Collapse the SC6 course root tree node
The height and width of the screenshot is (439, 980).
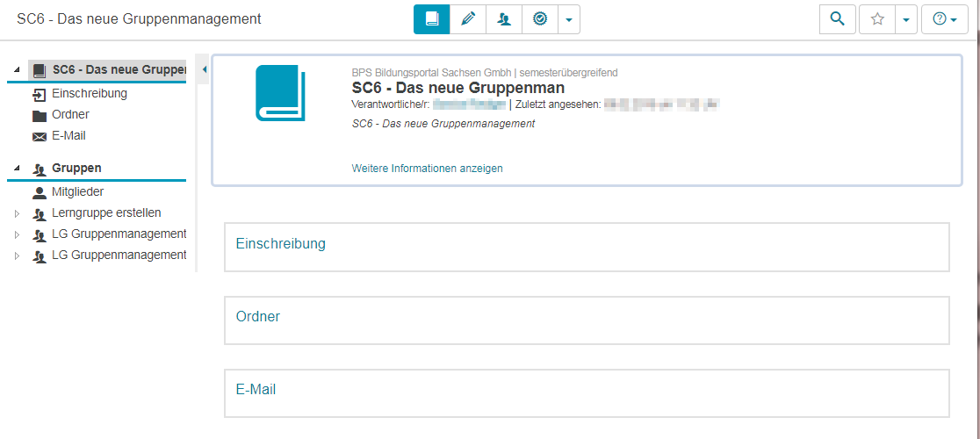click(x=17, y=70)
